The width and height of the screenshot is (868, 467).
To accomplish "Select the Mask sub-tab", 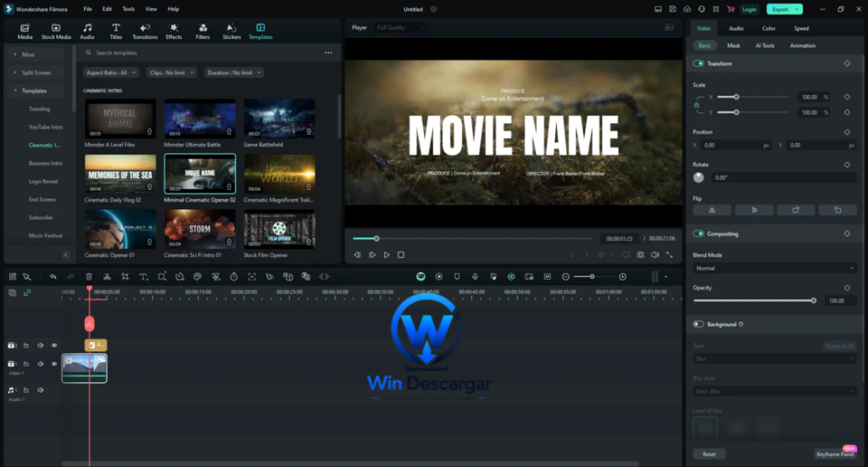I will point(733,46).
